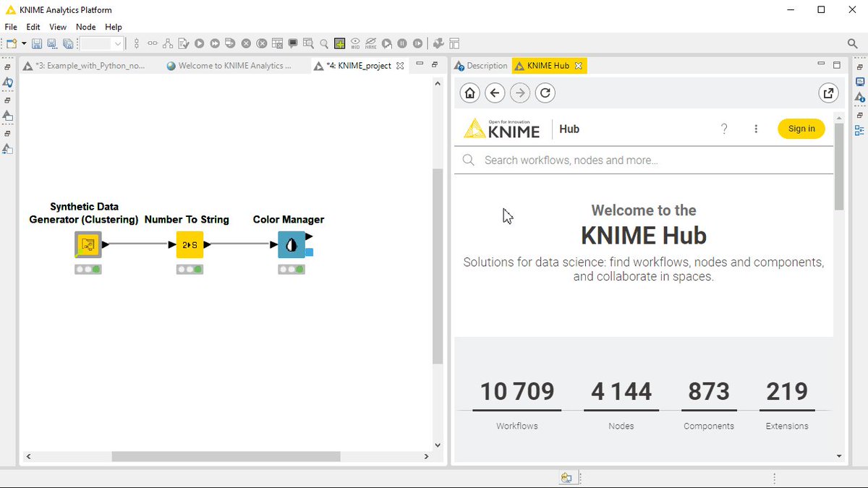Click the Pause loop execution icon
This screenshot has height=488, width=868.
point(402,43)
